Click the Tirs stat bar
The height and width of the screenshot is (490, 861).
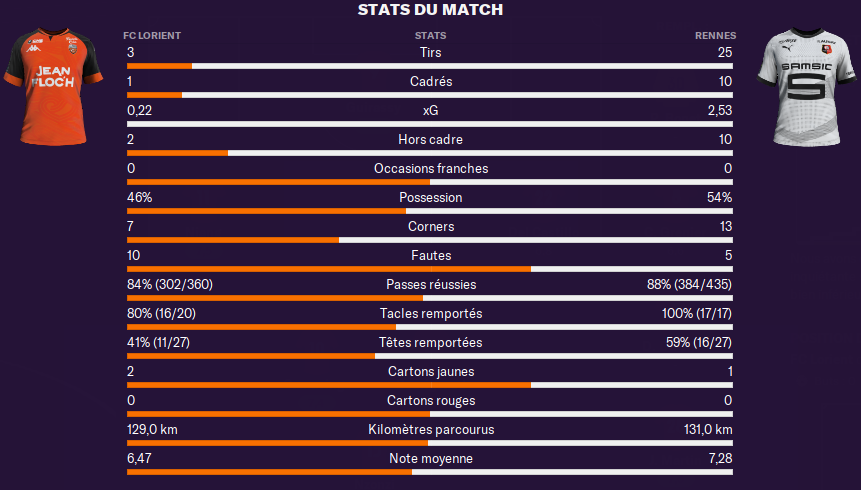430,66
